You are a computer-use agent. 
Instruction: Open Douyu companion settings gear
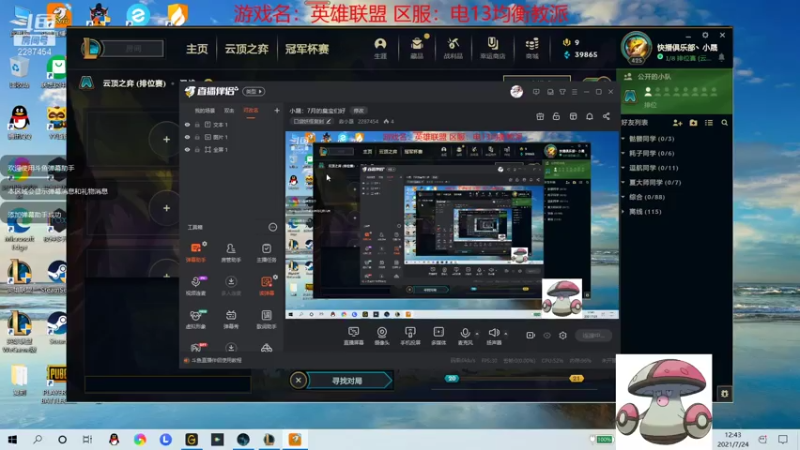coord(563,335)
